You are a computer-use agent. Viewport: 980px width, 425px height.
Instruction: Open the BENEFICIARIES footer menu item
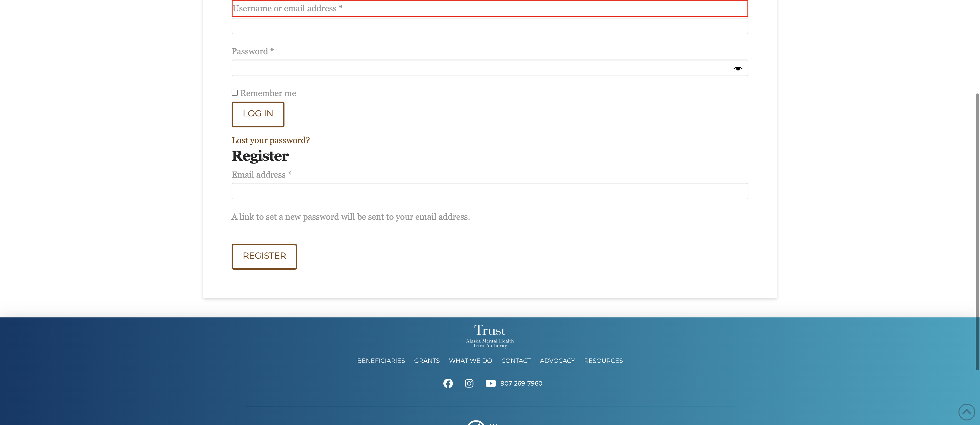[381, 361]
